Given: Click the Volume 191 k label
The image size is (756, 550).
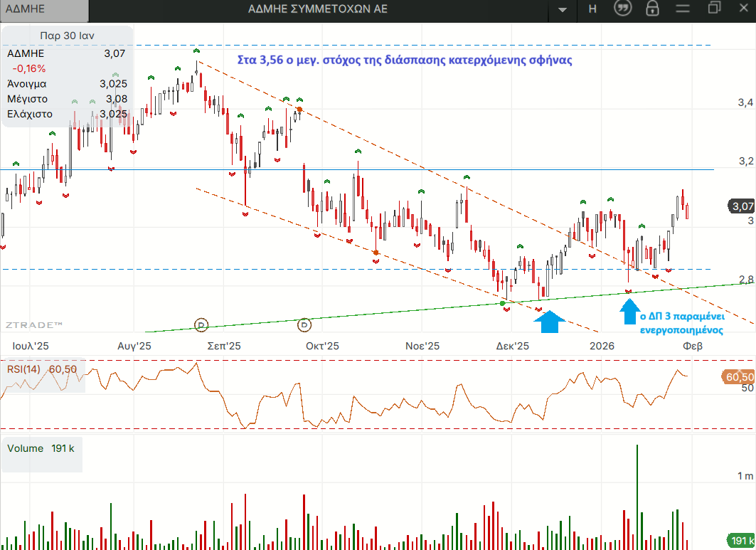Looking at the screenshot, I should coord(41,448).
